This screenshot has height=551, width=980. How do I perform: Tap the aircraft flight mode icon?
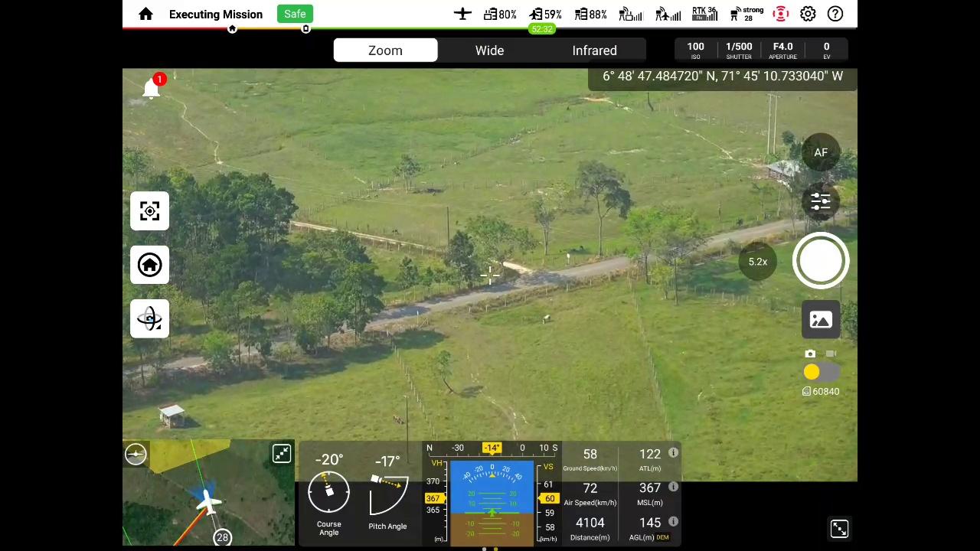462,14
